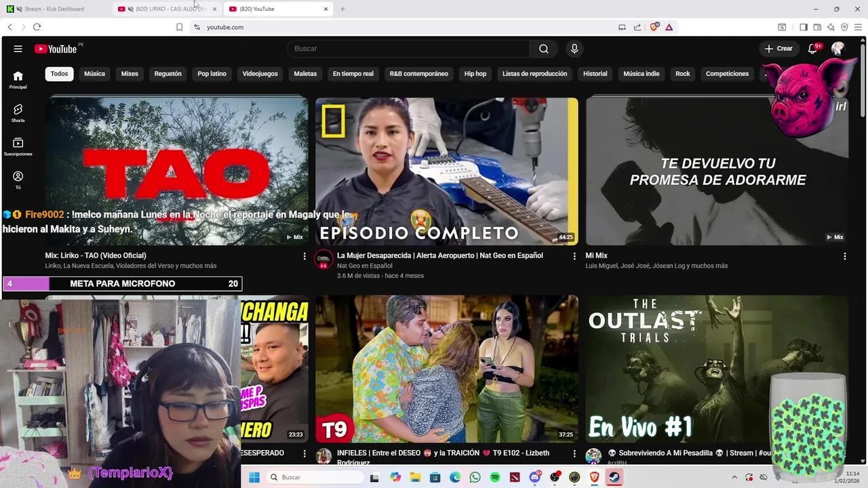The width and height of the screenshot is (868, 488).
Task: Open options for INFIELES video
Action: pos(574,453)
